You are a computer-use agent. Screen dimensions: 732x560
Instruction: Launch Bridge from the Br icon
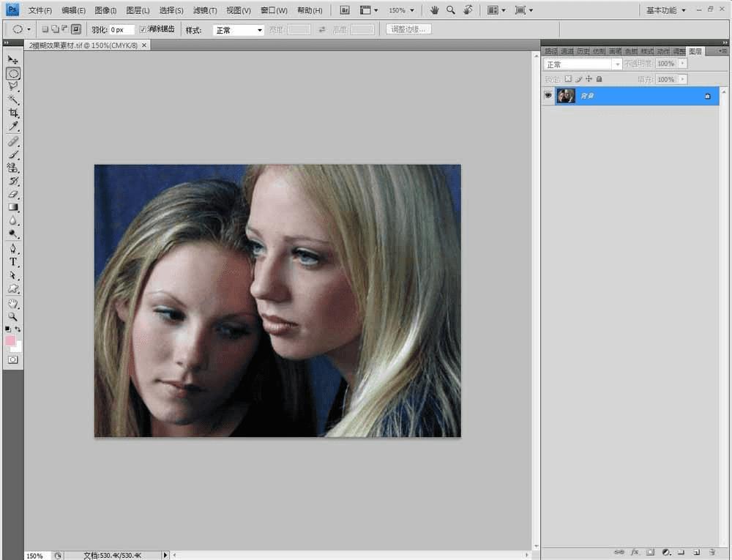pos(345,10)
